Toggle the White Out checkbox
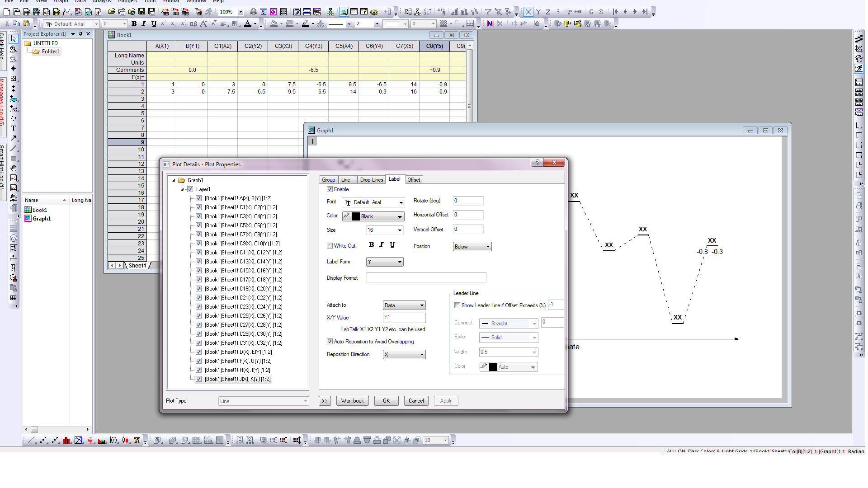Viewport: 868px width, 488px height. coord(330,246)
